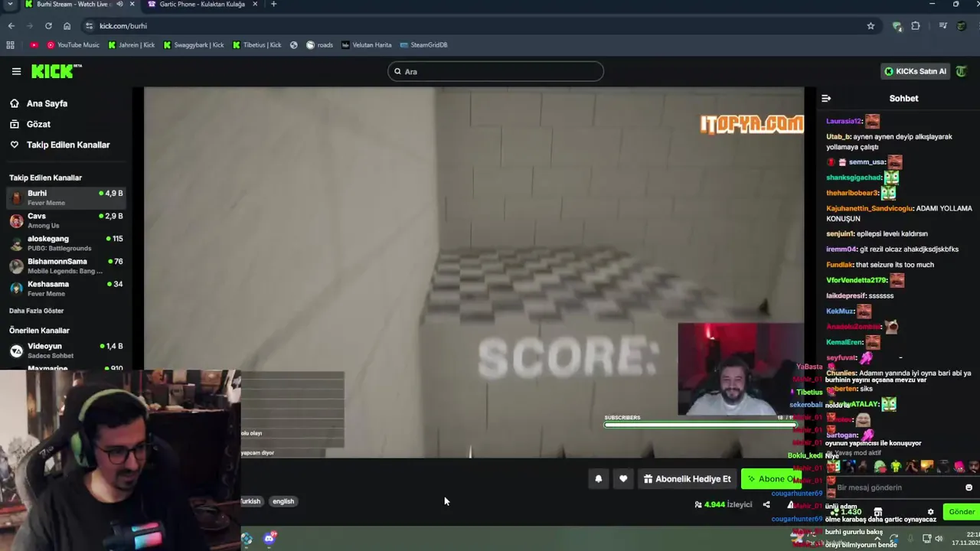Switch to Gartic Phone browser tab

[202, 5]
